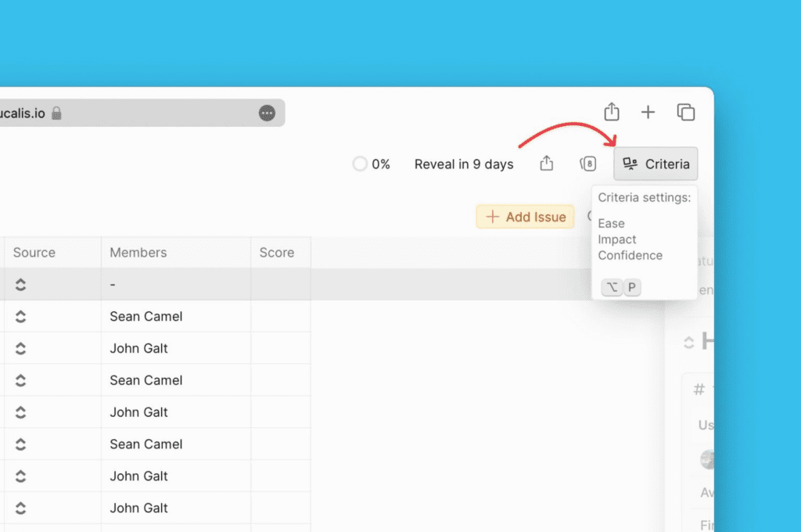Click the lock icon in the address bar
801x532 pixels.
pyautogui.click(x=56, y=113)
